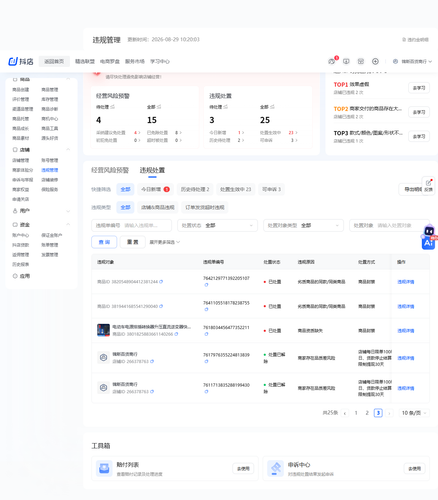
Task: Click the 抖店 logo in the header
Action: coord(21,61)
